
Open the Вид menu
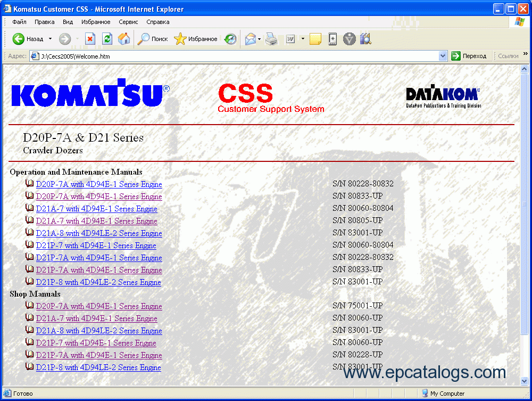(68, 22)
